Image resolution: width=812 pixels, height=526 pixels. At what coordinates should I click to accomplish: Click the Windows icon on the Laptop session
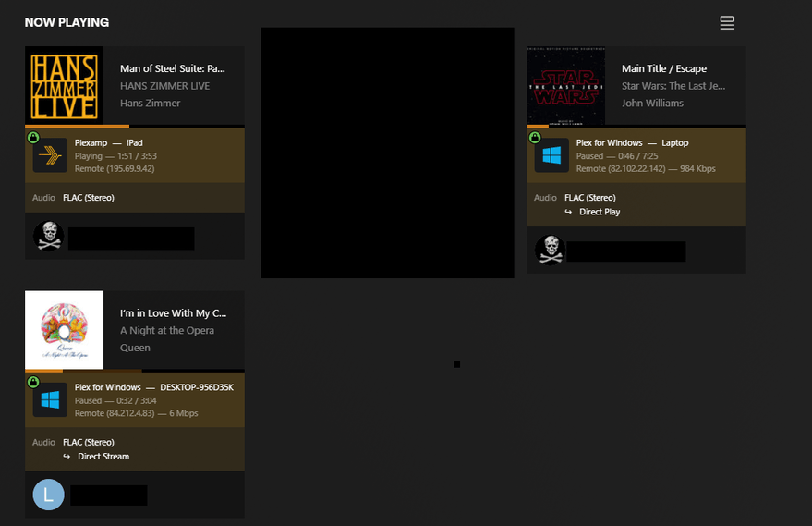point(551,155)
